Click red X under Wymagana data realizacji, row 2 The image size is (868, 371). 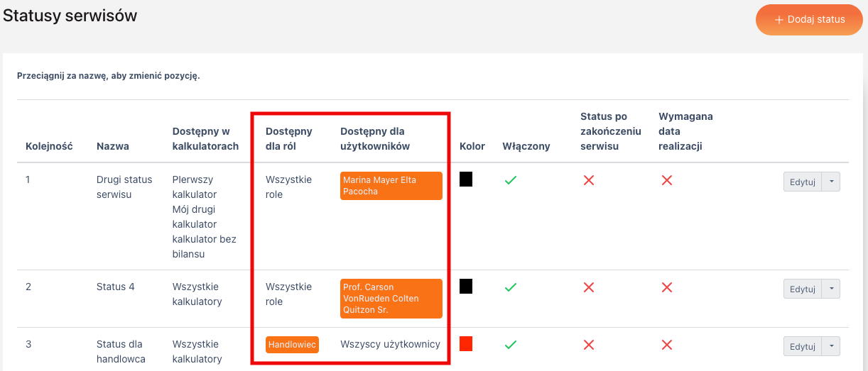pyautogui.click(x=666, y=287)
